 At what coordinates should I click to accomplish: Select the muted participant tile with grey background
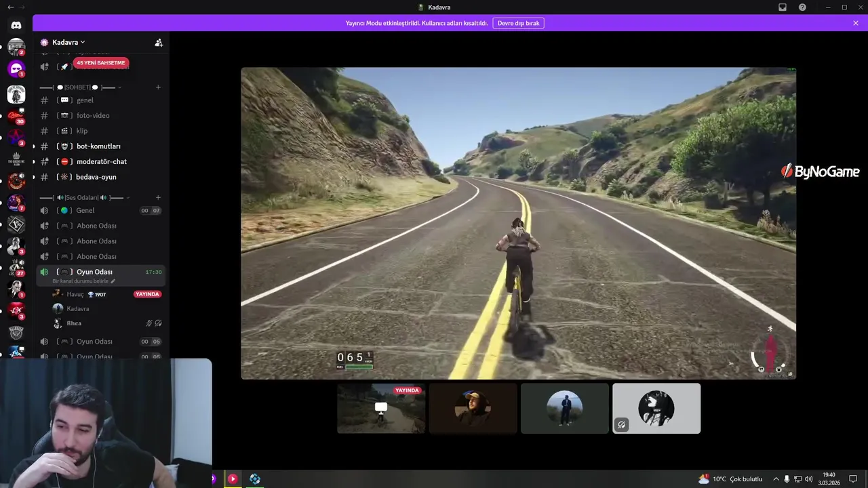click(656, 408)
